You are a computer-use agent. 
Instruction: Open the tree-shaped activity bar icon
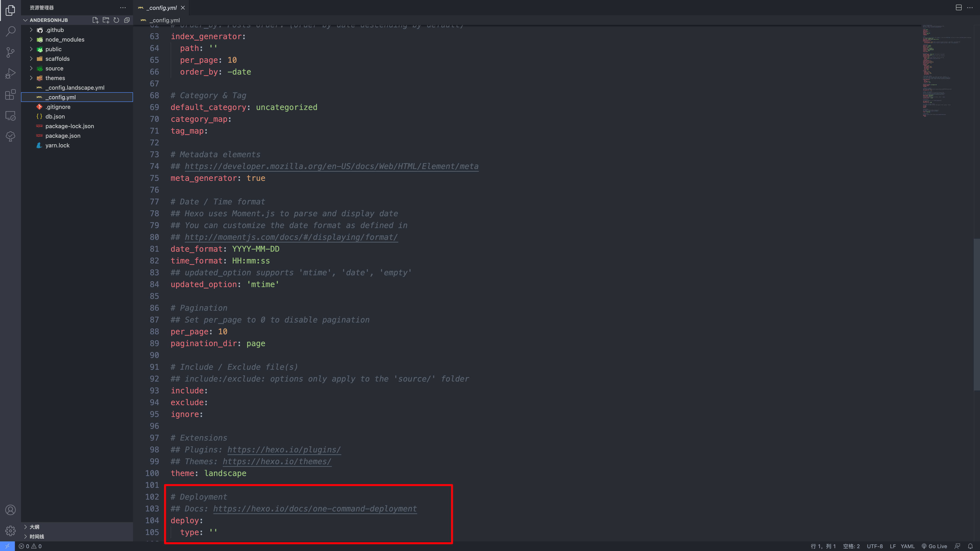click(x=10, y=136)
